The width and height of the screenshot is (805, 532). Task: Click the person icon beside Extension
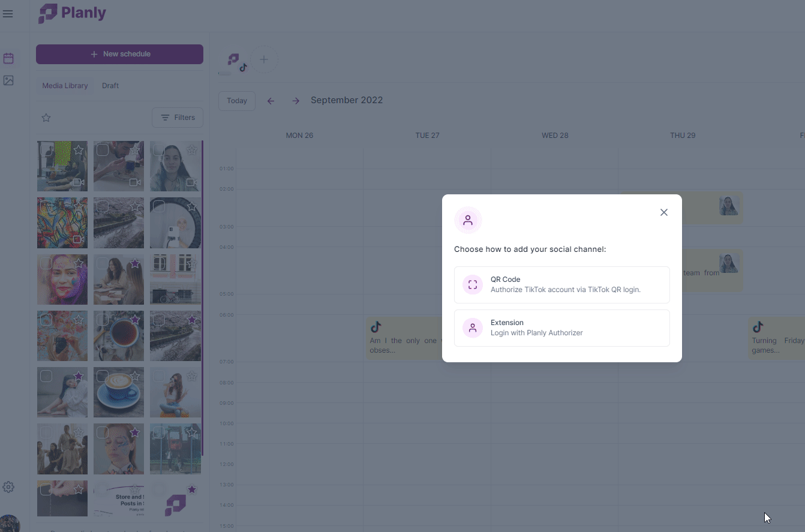click(473, 328)
